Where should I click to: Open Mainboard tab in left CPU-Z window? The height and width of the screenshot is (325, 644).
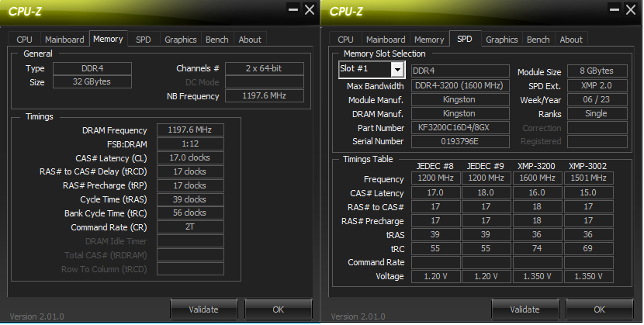coord(64,40)
